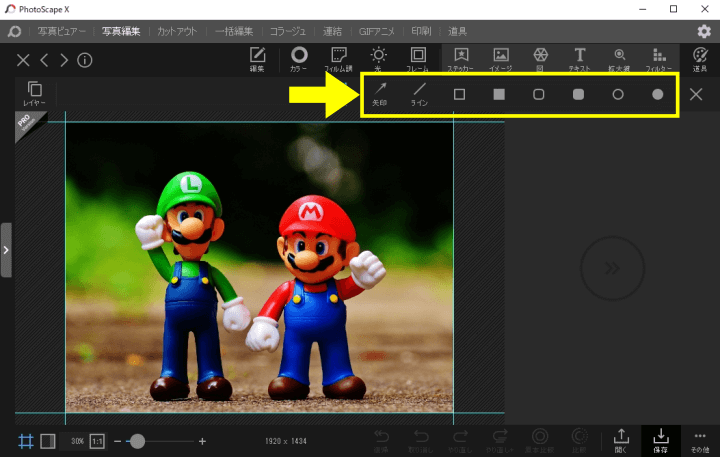Screen dimensions: 720x457
Task: Click the 取り消し (Undo) button
Action: (x=421, y=441)
